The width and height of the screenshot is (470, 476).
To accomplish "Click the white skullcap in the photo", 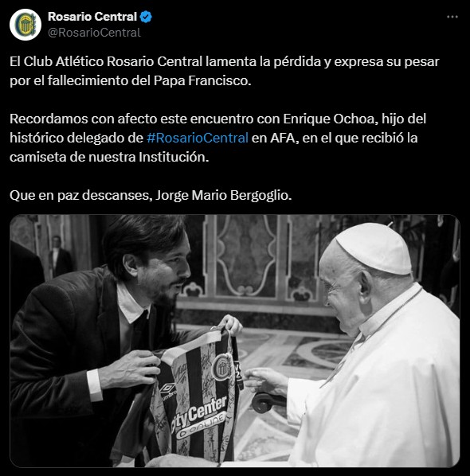I will (x=375, y=248).
